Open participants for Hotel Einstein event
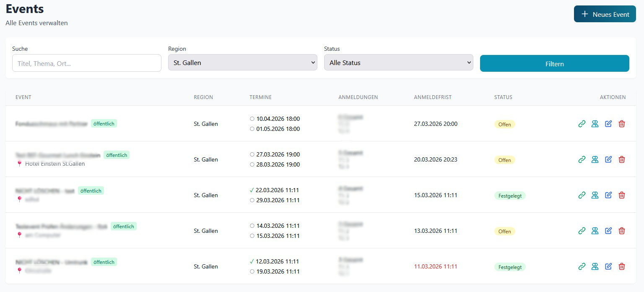 (x=595, y=159)
